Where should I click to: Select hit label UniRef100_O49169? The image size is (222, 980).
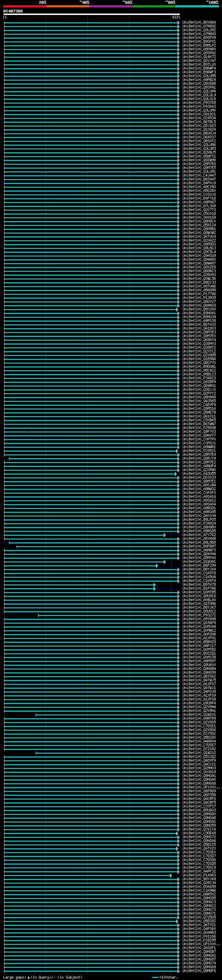pyautogui.click(x=199, y=217)
